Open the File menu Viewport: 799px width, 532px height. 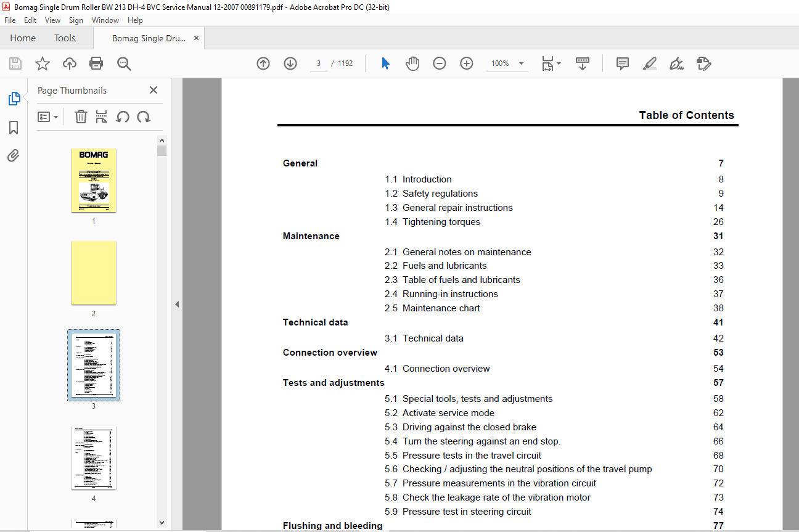coord(10,20)
